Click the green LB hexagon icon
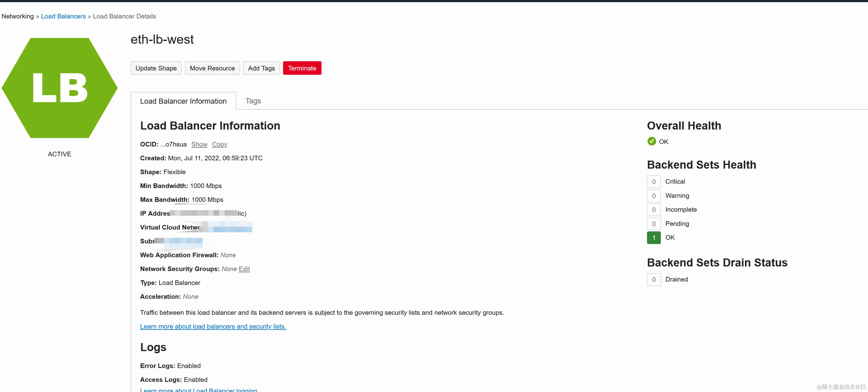This screenshot has width=868, height=392. (60, 88)
